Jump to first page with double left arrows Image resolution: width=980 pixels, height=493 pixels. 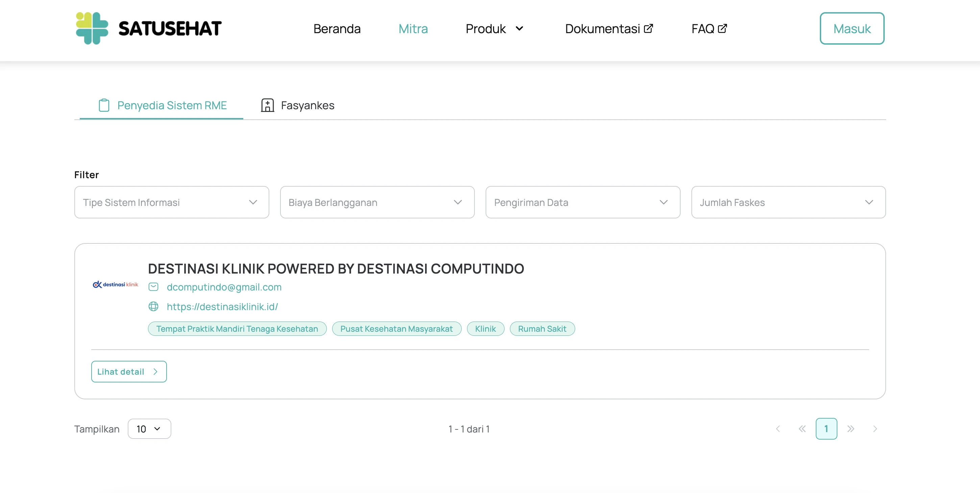coord(802,429)
